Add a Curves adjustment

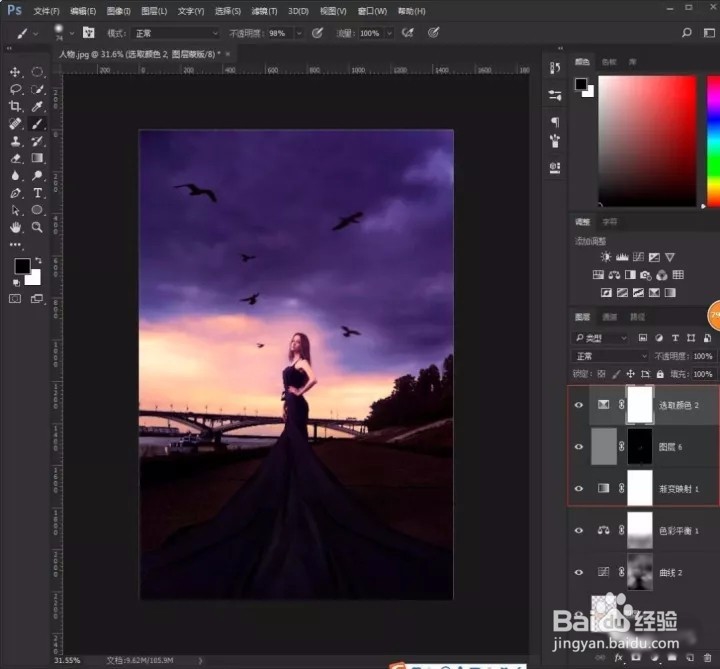click(x=638, y=257)
